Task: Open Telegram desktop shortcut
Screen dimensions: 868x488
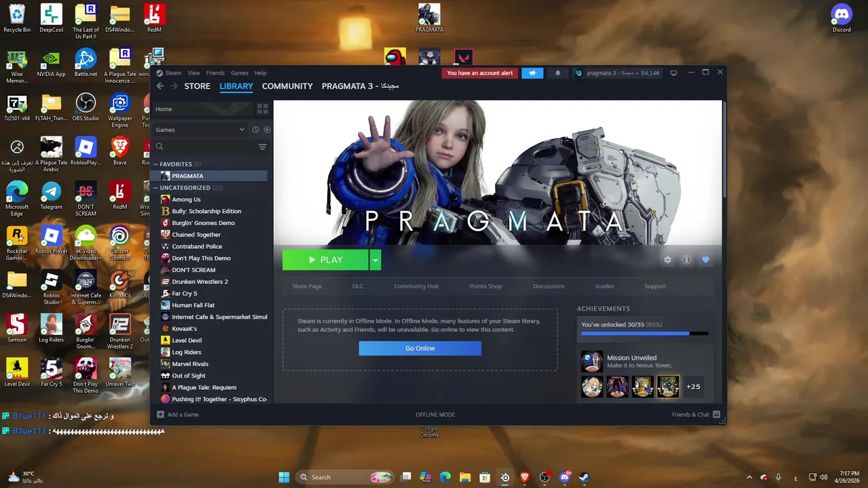Action: click(52, 196)
